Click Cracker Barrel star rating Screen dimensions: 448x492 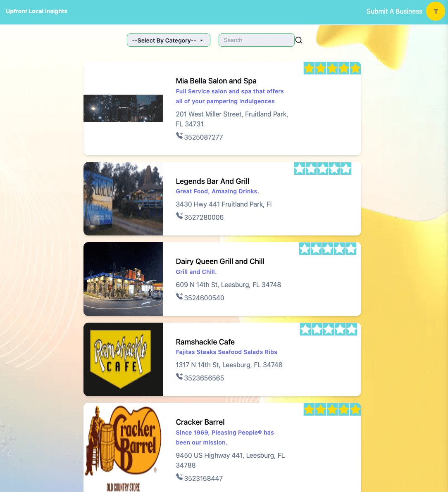click(332, 409)
